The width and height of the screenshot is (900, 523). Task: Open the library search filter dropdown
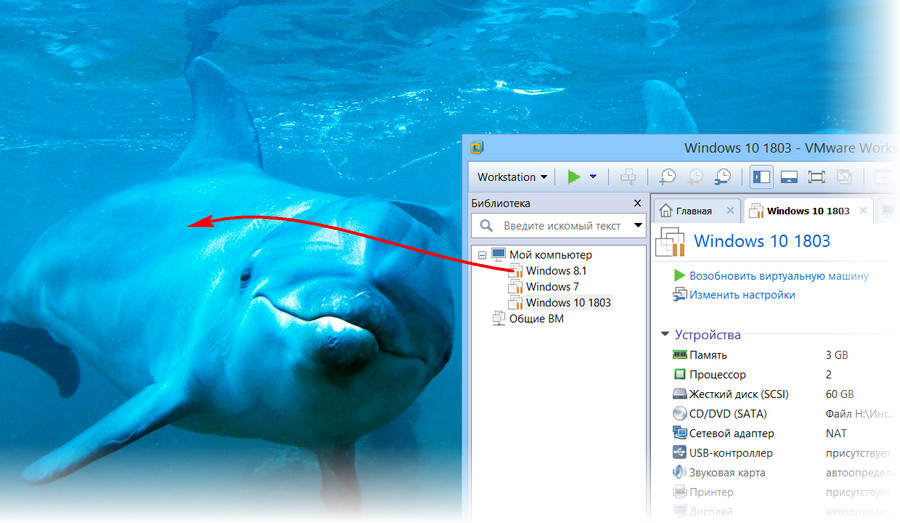pyautogui.click(x=638, y=226)
